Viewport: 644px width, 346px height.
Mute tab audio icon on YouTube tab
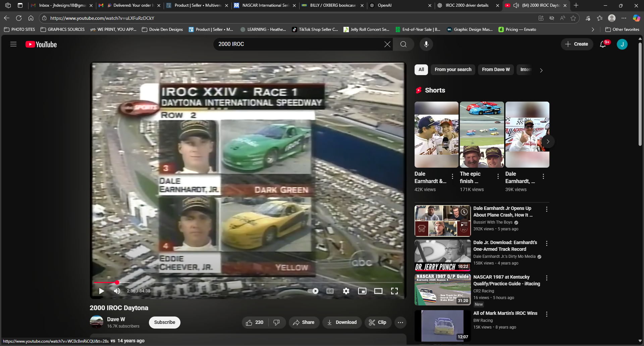tap(516, 5)
